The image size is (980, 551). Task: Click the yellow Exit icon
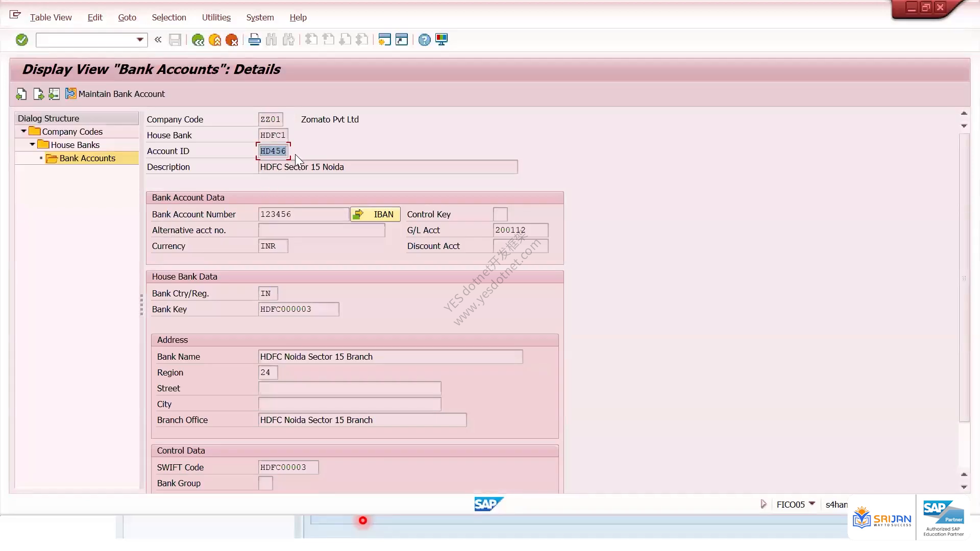[215, 40]
